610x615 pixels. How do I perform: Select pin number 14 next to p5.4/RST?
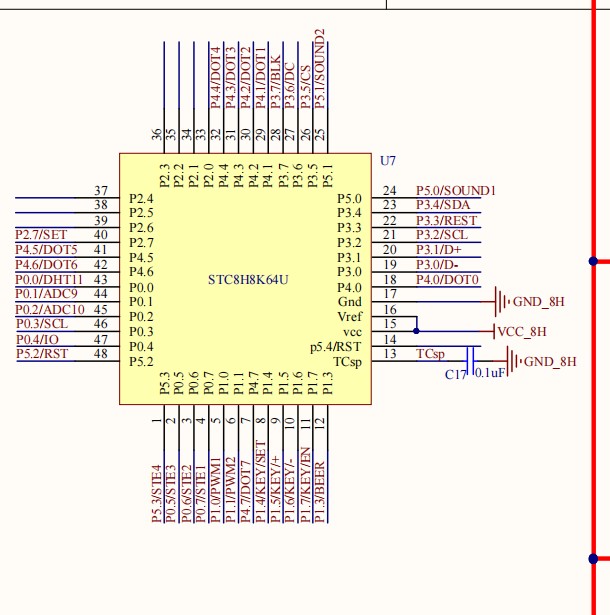tap(390, 339)
